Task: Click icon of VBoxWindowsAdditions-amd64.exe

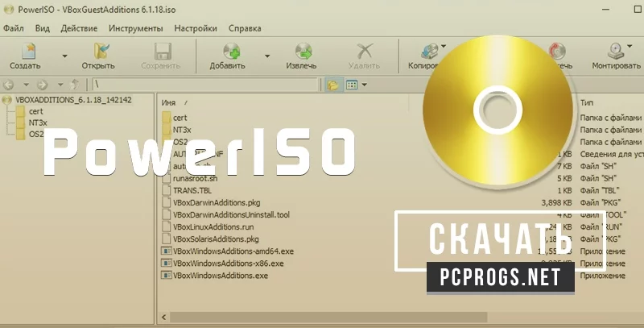Action: coord(166,251)
